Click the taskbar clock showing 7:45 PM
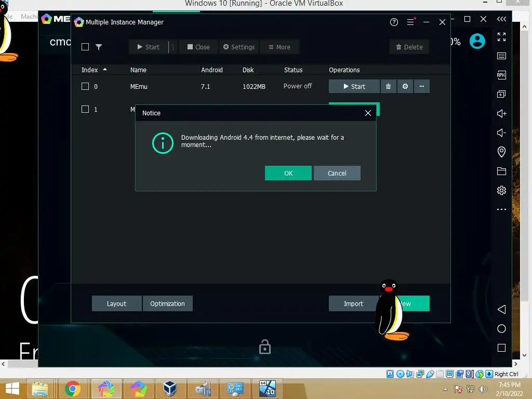This screenshot has width=532, height=399. 509,385
